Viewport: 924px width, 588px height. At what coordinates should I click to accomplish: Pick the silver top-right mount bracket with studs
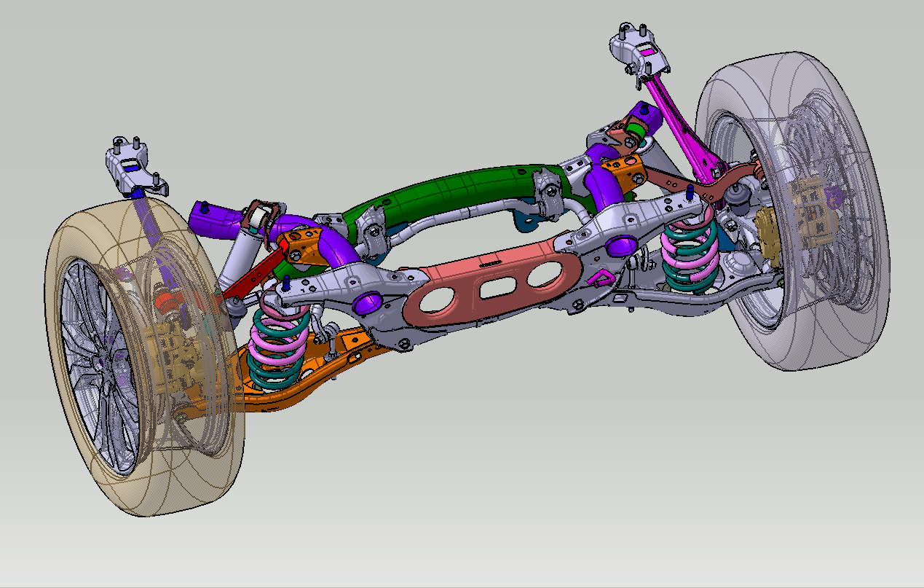point(641,50)
